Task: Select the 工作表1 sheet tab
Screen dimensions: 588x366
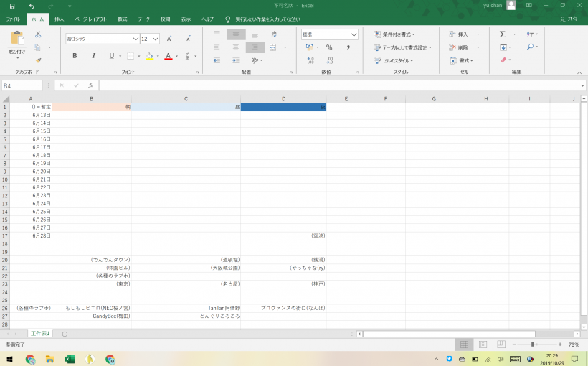Action: pos(40,333)
